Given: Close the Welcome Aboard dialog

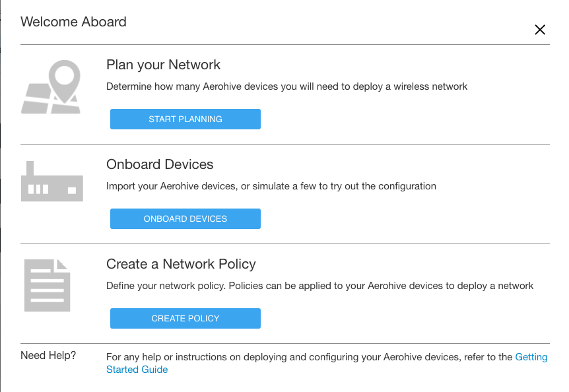Looking at the screenshot, I should (x=539, y=30).
